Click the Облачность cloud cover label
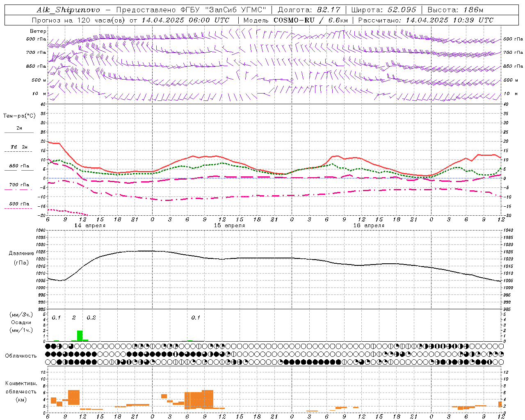The width and height of the screenshot is (525, 420). pyautogui.click(x=21, y=356)
